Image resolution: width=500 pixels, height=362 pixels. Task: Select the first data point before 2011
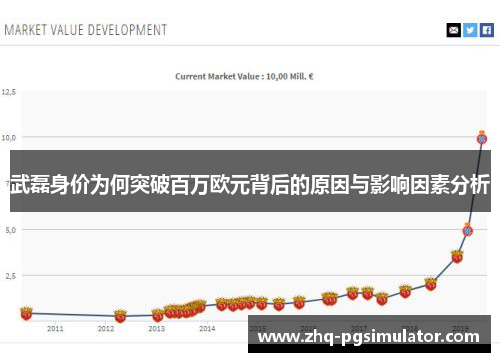26,313
